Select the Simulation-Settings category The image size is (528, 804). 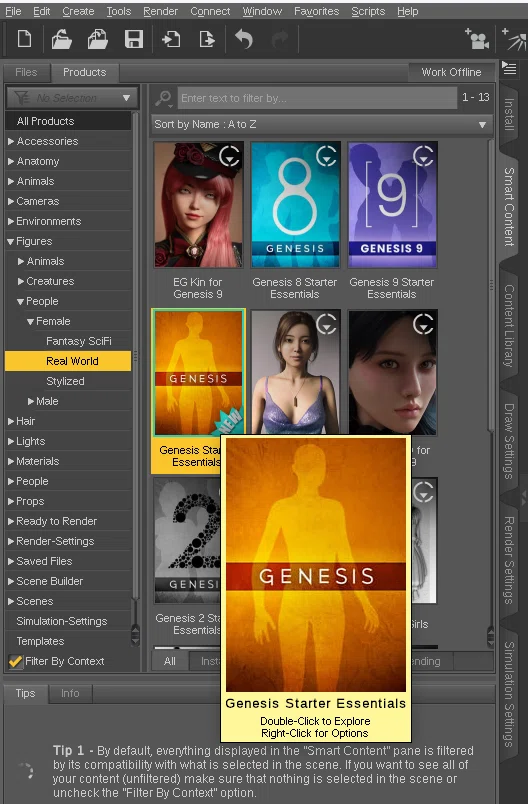click(x=68, y=621)
